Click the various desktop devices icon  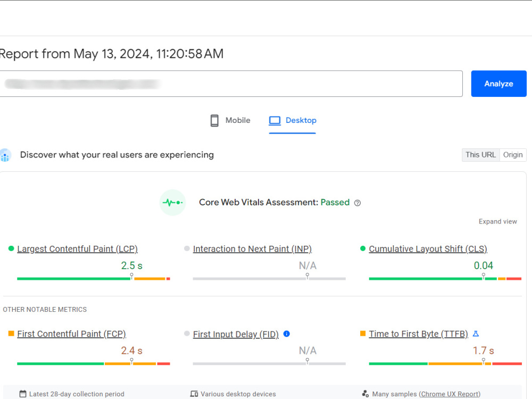click(x=194, y=394)
